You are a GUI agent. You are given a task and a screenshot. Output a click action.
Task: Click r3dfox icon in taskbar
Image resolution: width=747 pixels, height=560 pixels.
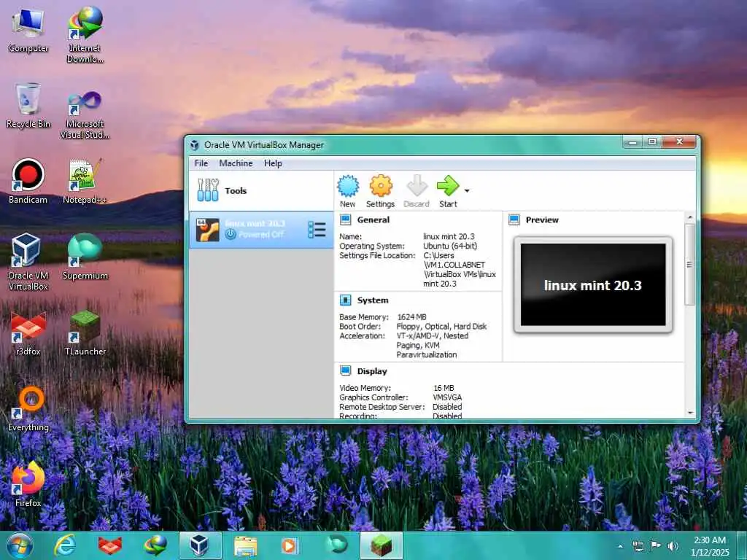click(110, 545)
